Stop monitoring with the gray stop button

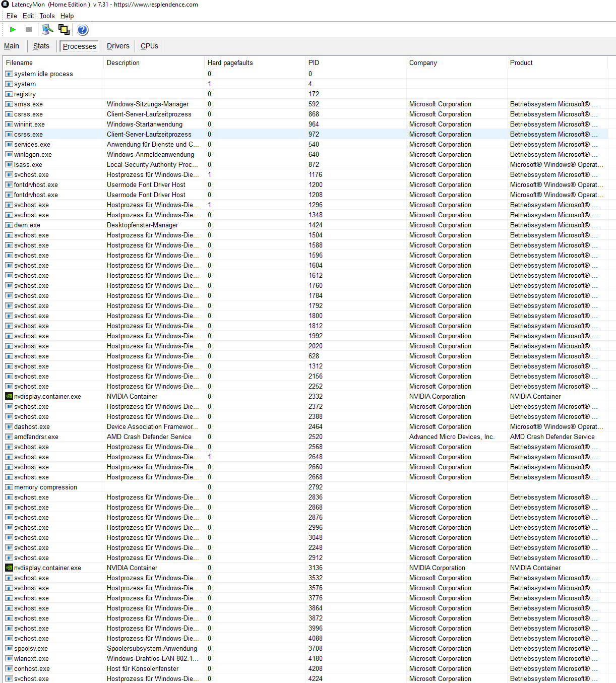tap(29, 30)
